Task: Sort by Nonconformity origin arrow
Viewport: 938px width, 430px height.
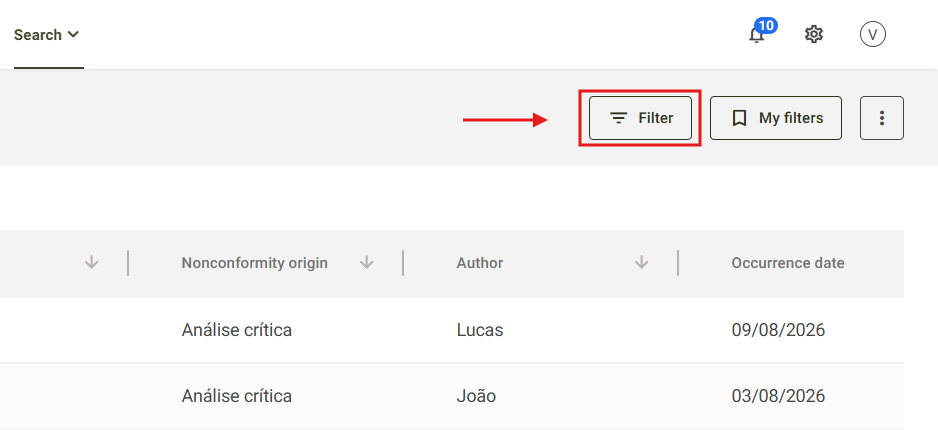Action: pyautogui.click(x=367, y=263)
